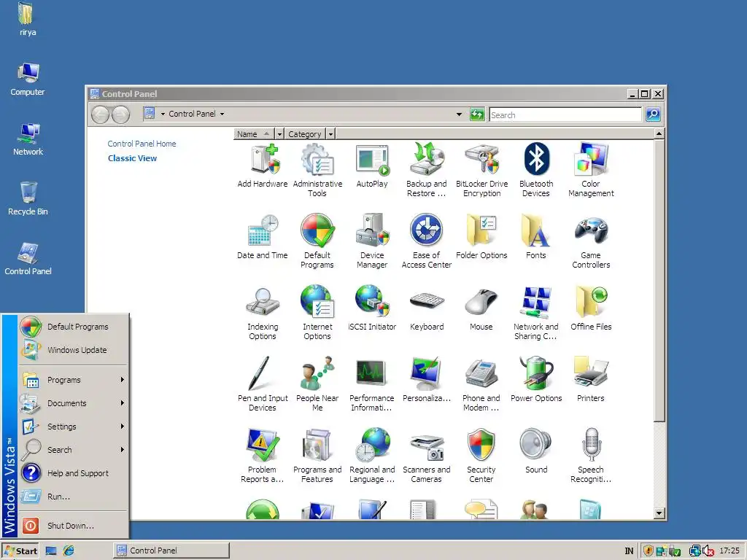Open Add Hardware in Control Panel
The width and height of the screenshot is (747, 560).
pyautogui.click(x=263, y=166)
